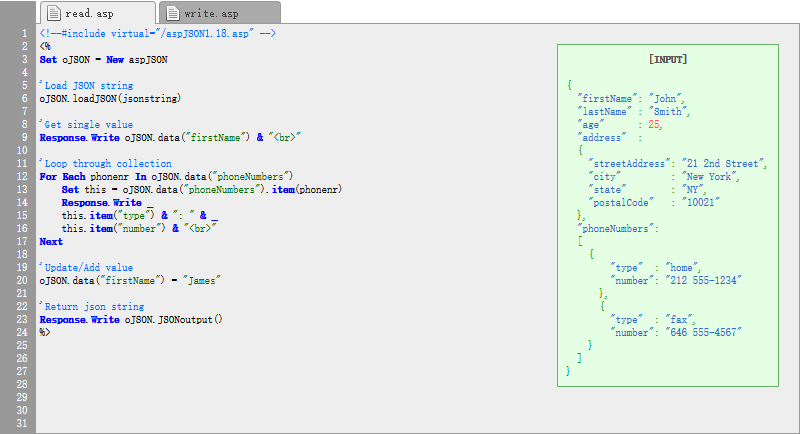Switch to the write.asp tab
The width and height of the screenshot is (801, 434).
point(220,13)
